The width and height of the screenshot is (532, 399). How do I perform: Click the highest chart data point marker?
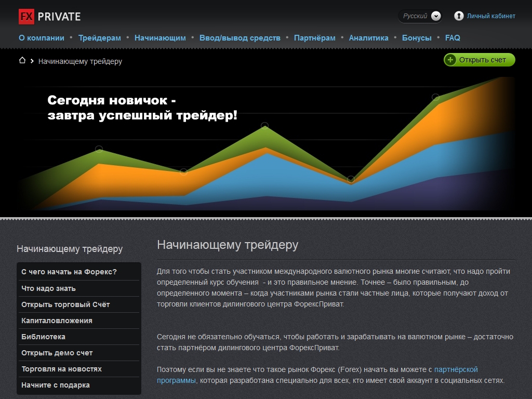[x=435, y=97]
